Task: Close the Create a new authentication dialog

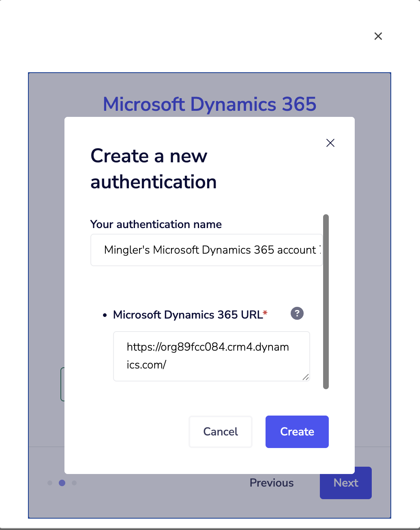Action: click(330, 143)
